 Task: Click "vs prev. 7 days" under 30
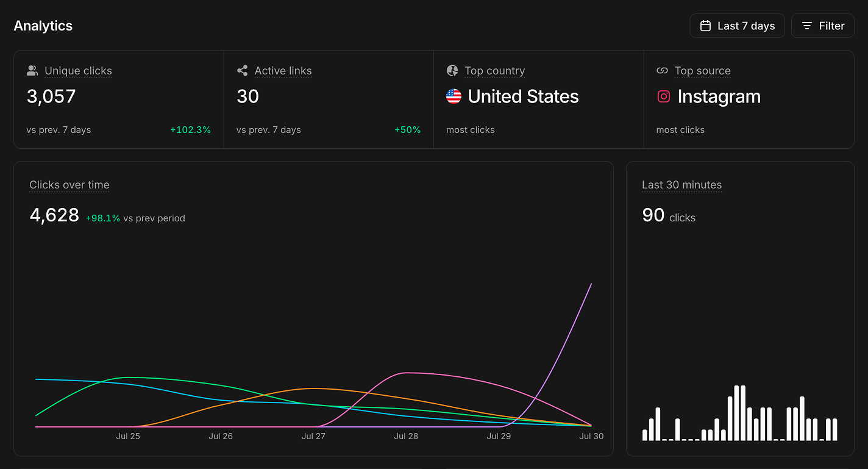269,130
